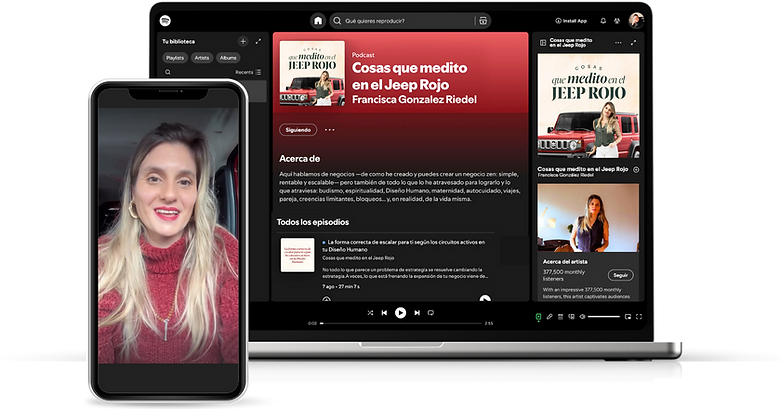The image size is (780, 409).
Task: Open Connect to a device icon
Action: [571, 316]
